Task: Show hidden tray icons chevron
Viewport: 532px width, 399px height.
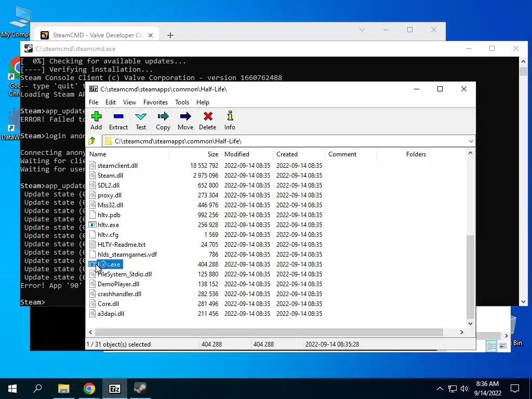Action: click(x=440, y=389)
